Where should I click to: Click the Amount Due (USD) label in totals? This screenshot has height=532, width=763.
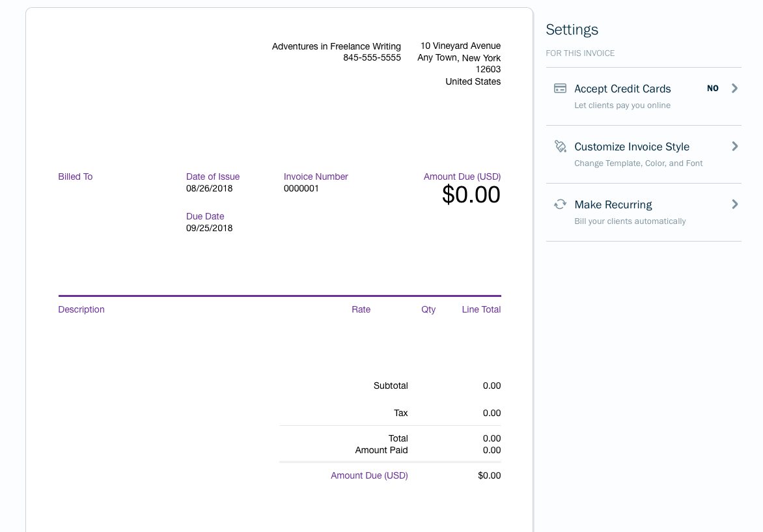[x=369, y=475]
